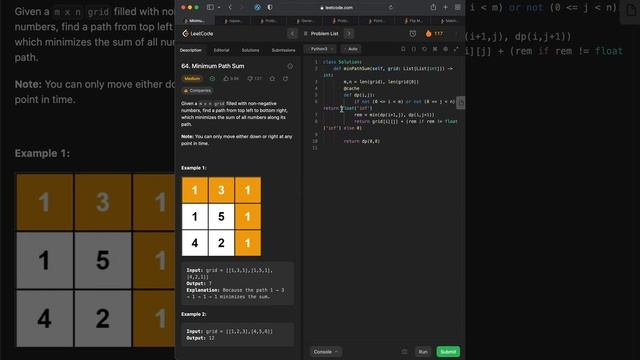
Task: Open the editor settings icon
Action: [446, 49]
